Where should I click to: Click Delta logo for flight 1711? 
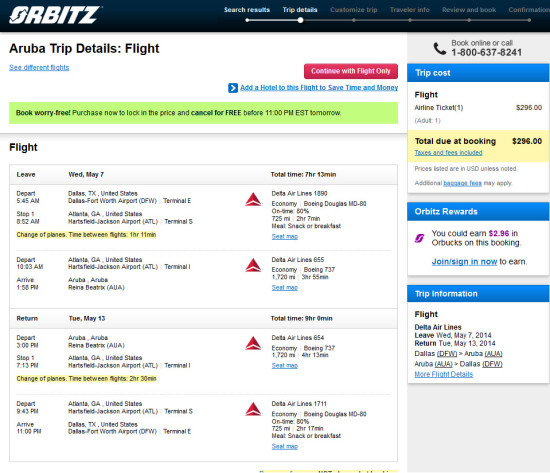253,409
